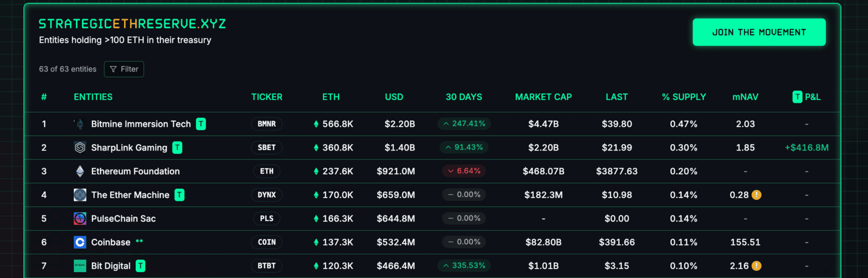Click the Bit Digital logo icon

[x=80, y=266]
